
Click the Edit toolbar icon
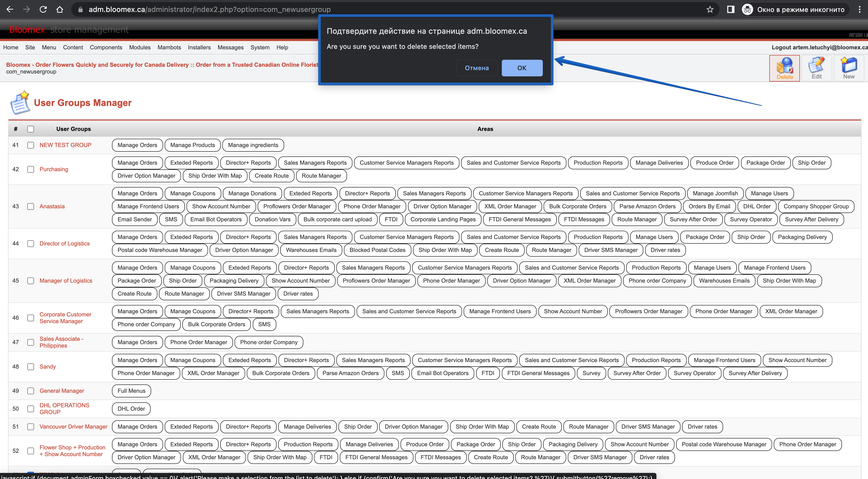[817, 68]
